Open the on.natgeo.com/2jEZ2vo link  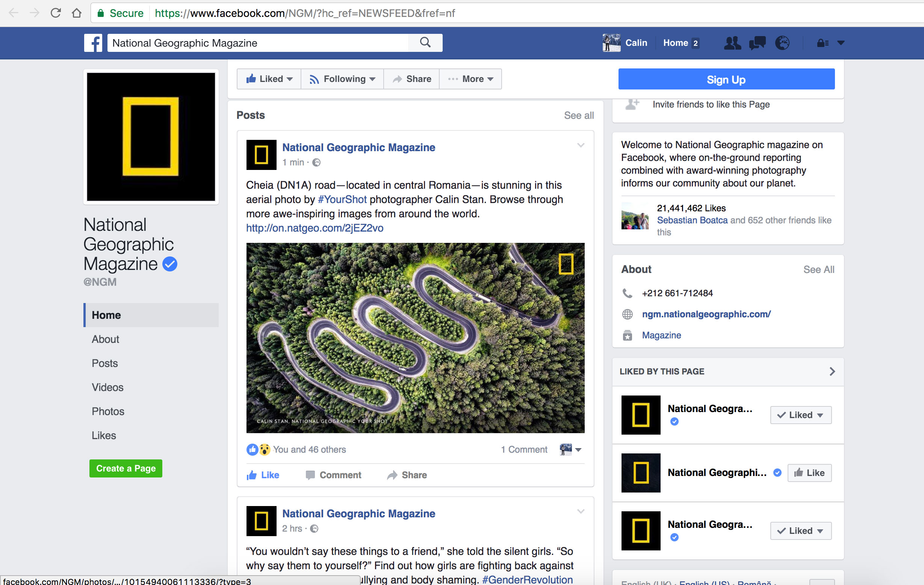tap(315, 228)
